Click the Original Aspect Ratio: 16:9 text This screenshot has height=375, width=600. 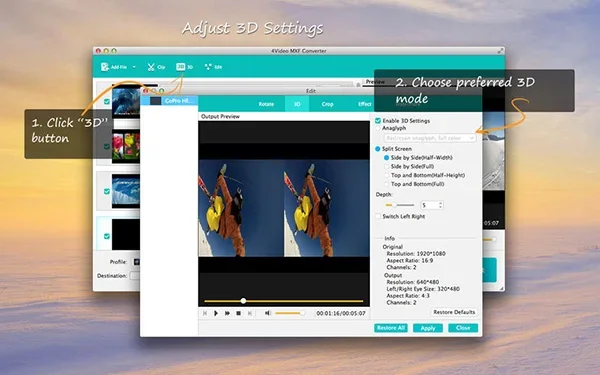point(409,261)
